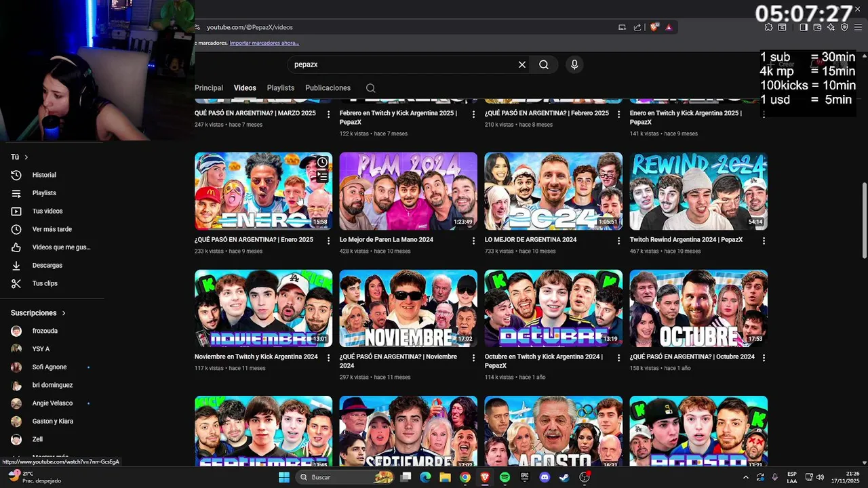
Task: Click the magnifier search button
Action: pos(544,64)
